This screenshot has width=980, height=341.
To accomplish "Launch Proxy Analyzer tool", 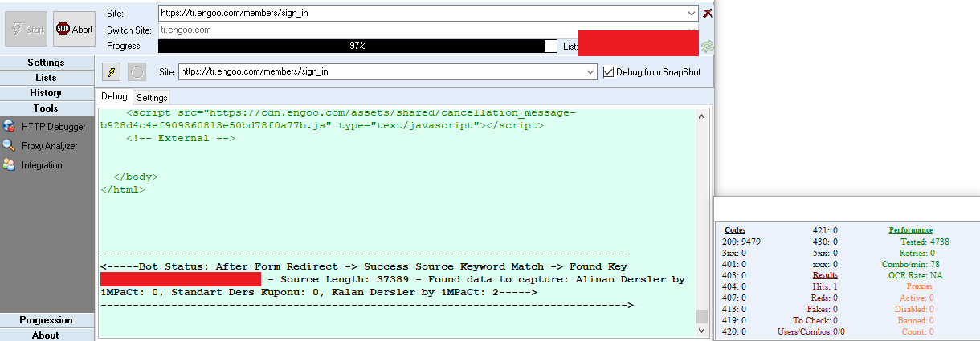I will [x=49, y=146].
